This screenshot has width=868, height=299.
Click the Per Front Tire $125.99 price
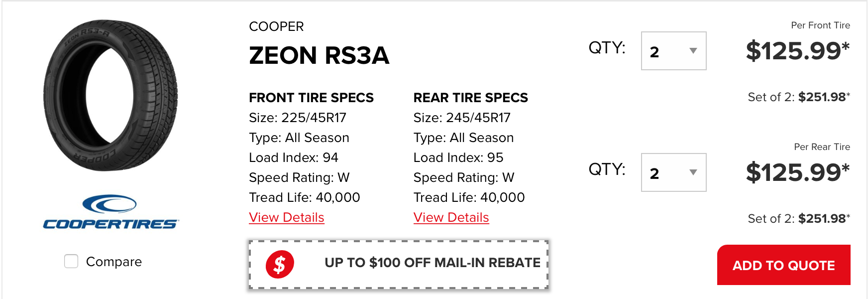coord(798,51)
